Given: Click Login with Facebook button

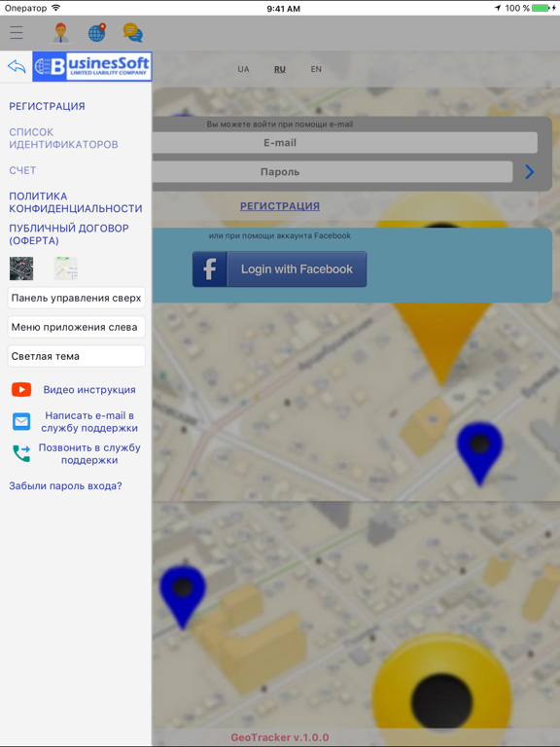Looking at the screenshot, I should click(280, 269).
